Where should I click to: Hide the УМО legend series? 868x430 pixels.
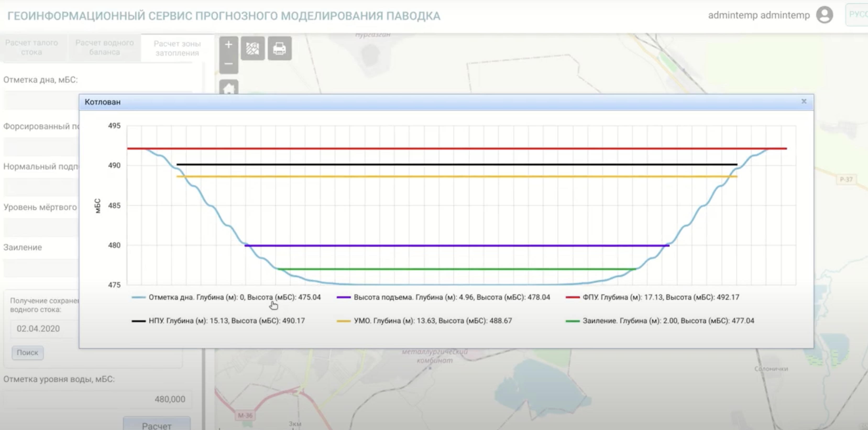432,321
